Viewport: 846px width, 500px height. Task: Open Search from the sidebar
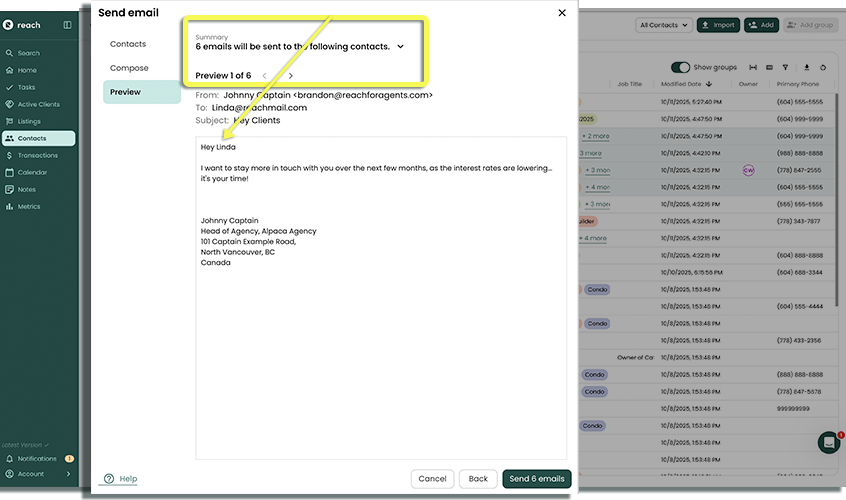click(x=28, y=53)
